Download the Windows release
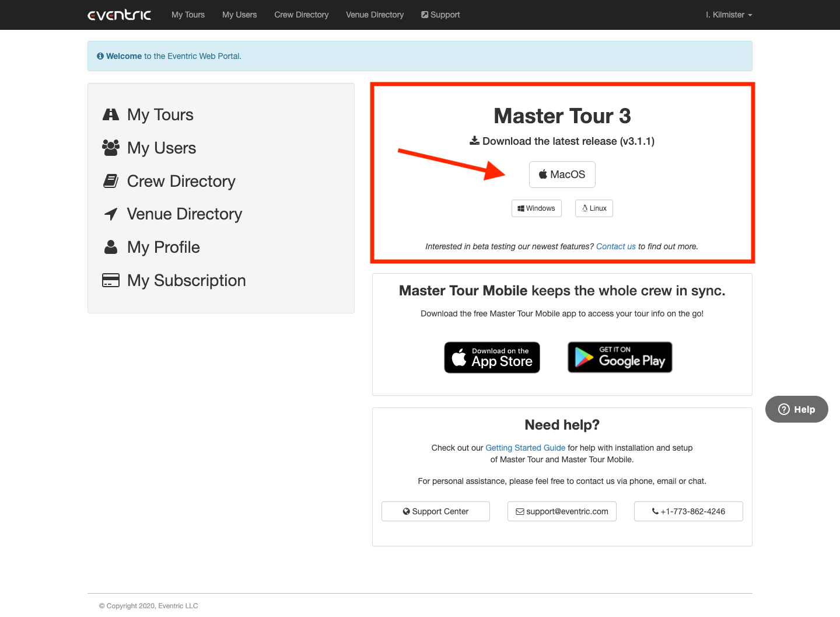This screenshot has height=617, width=840. [x=536, y=208]
